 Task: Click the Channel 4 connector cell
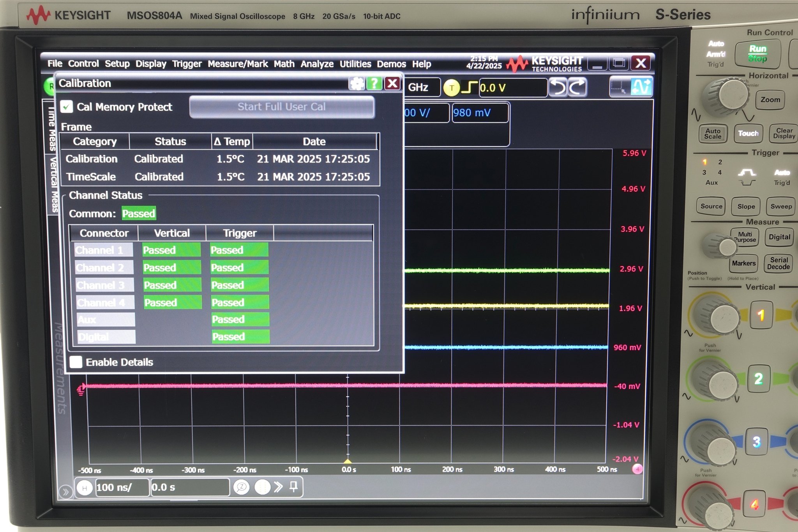point(105,302)
